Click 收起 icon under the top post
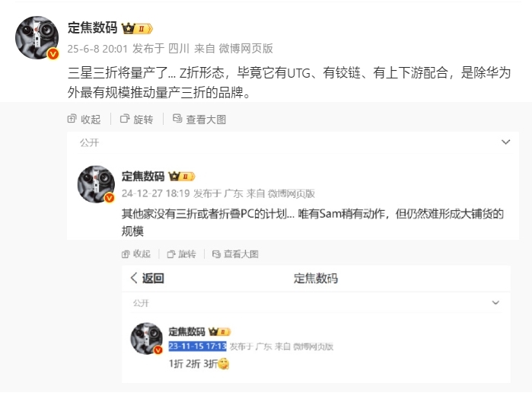The width and height of the screenshot is (532, 418). (72, 120)
